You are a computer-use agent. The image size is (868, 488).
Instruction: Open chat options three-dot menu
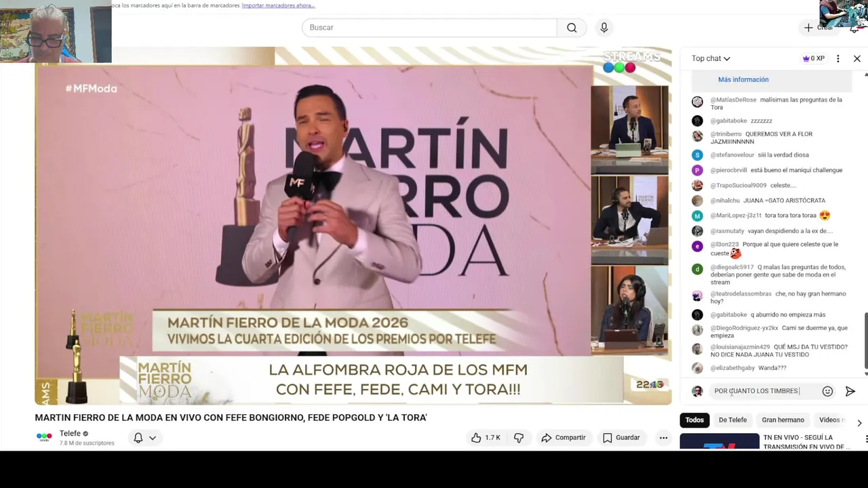click(837, 59)
